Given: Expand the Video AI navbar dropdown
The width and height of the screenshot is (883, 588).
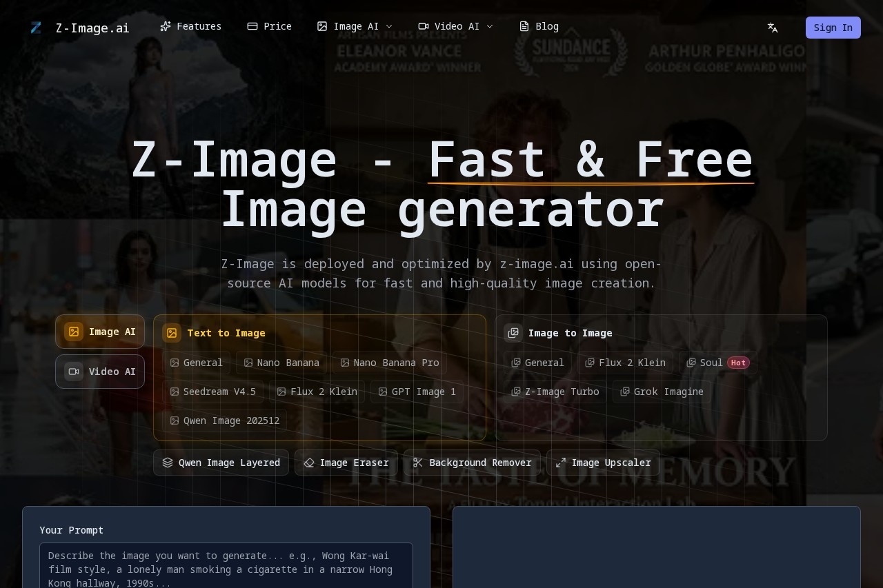Looking at the screenshot, I should 457,26.
